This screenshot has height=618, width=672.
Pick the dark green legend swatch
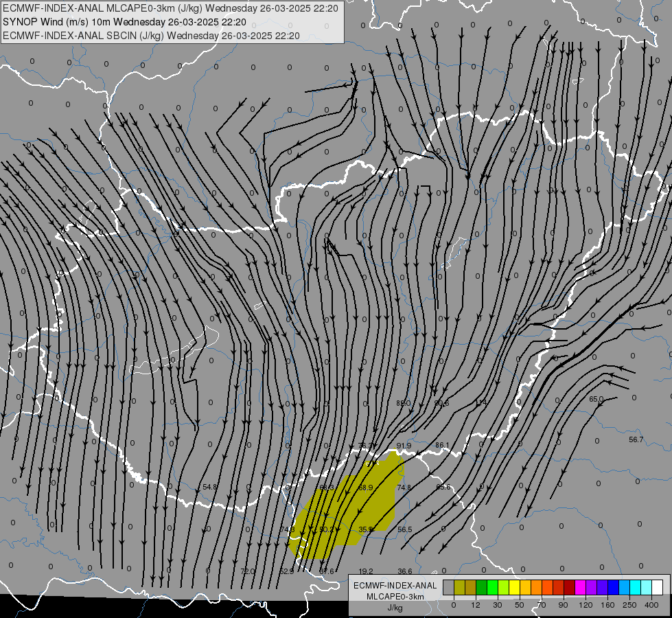point(482,587)
